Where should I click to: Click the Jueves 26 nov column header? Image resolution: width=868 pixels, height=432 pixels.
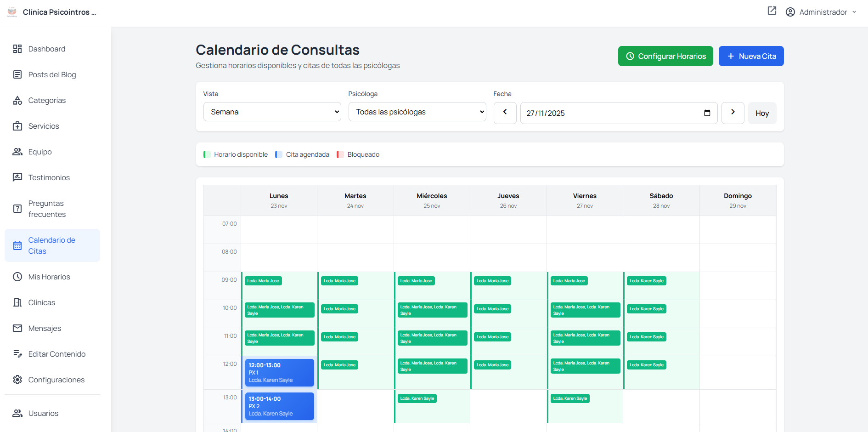click(x=508, y=200)
